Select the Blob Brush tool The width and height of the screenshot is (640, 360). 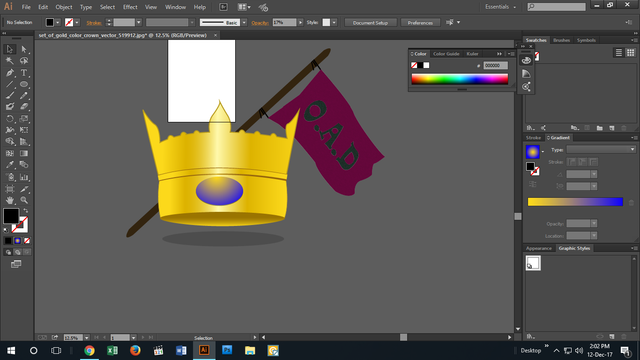[9, 107]
